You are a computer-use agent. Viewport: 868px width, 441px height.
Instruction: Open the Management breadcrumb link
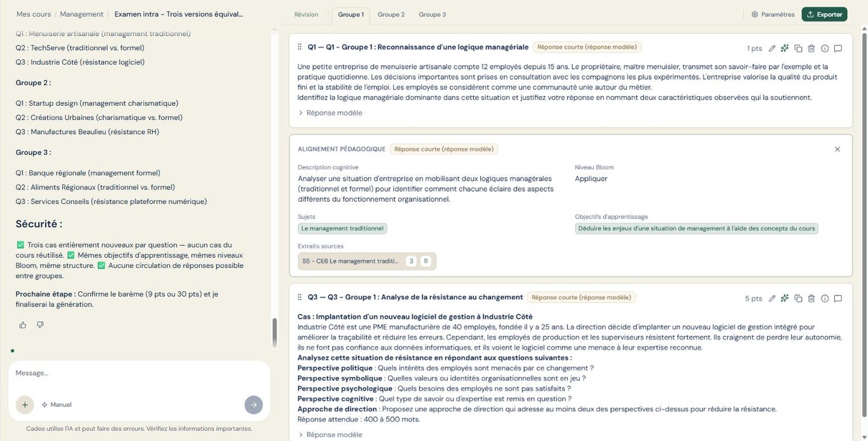[x=81, y=14]
